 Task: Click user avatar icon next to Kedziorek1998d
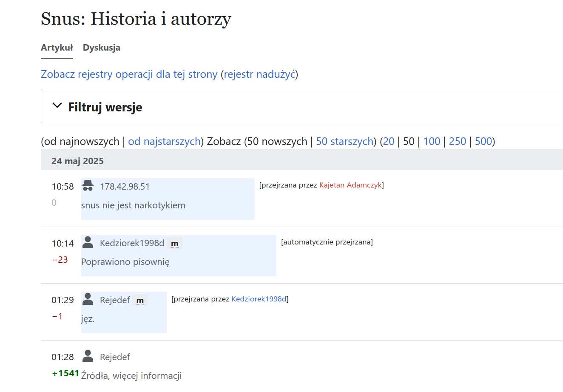point(88,242)
